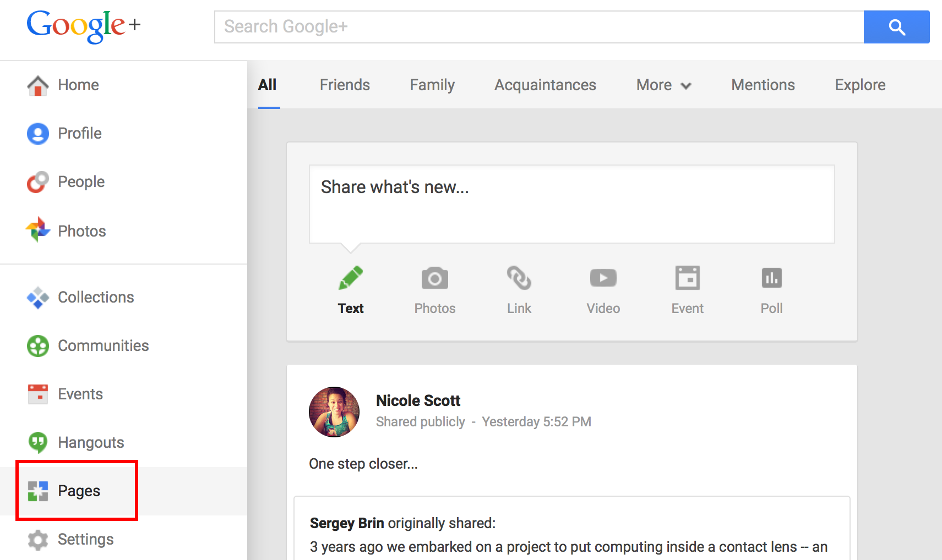Image resolution: width=942 pixels, height=560 pixels.
Task: Choose the Poll chart icon
Action: tap(771, 278)
